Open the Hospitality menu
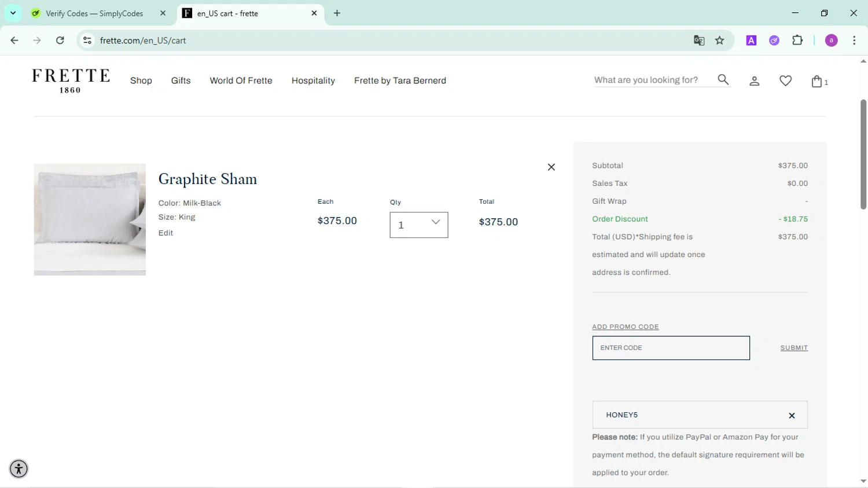This screenshot has height=488, width=868. (x=313, y=81)
